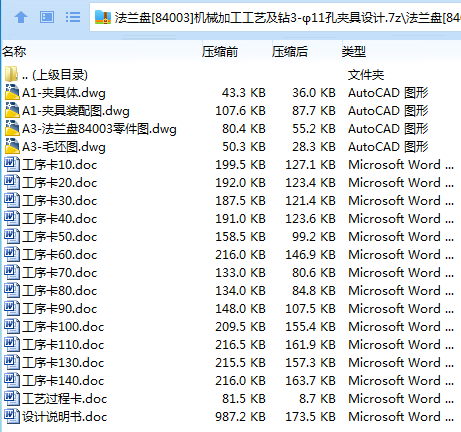
Task: Click the Word icon of 工序卡30.doc
Action: coord(12,200)
